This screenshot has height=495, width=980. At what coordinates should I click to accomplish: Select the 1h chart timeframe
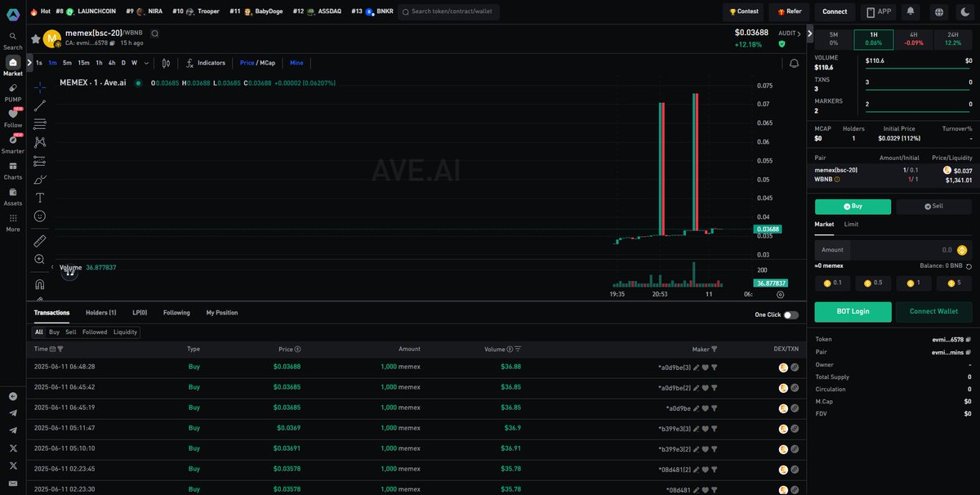99,63
